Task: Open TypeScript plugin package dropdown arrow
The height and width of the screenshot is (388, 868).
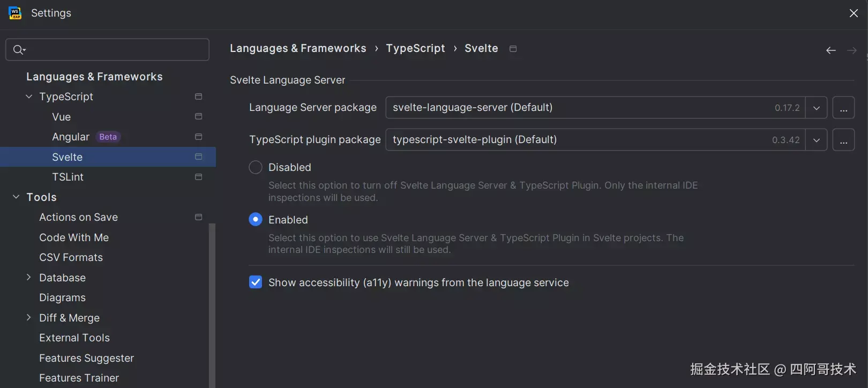Action: [816, 140]
